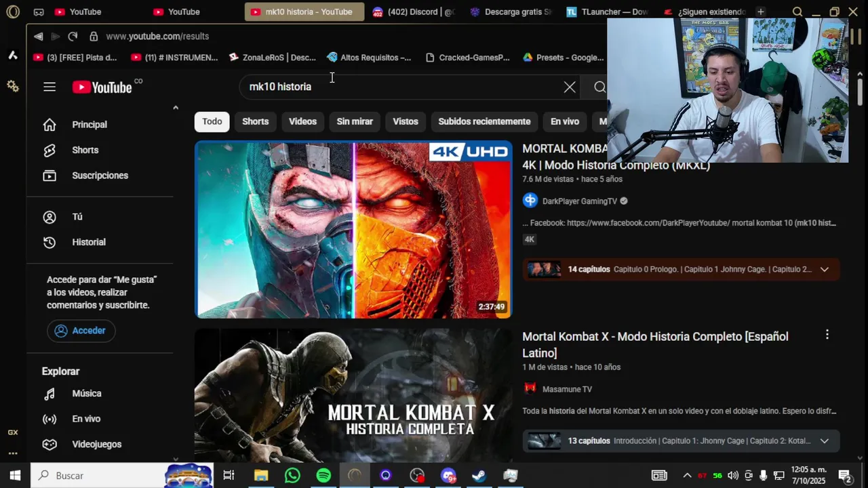Open Task View on the taskbar
The image size is (868, 488).
pos(229,475)
